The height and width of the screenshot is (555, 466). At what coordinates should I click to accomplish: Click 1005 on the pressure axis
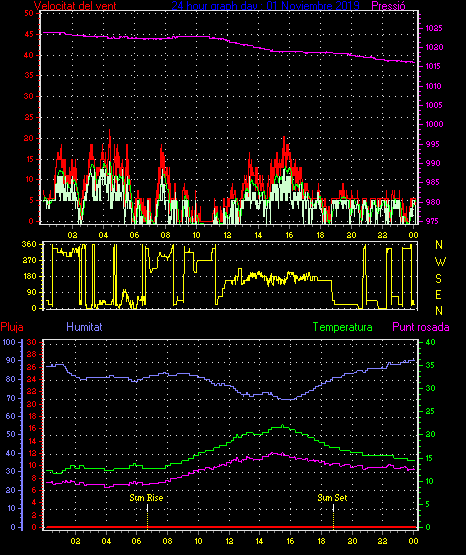(x=433, y=105)
